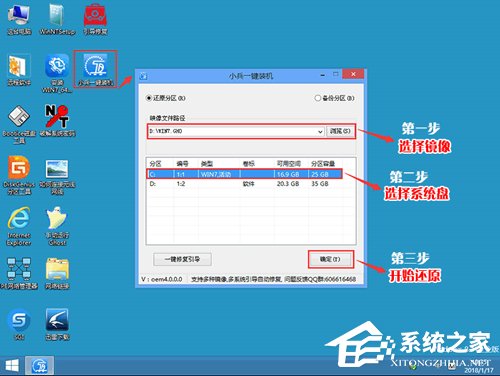Click the "1:1" number cell

tap(181, 174)
